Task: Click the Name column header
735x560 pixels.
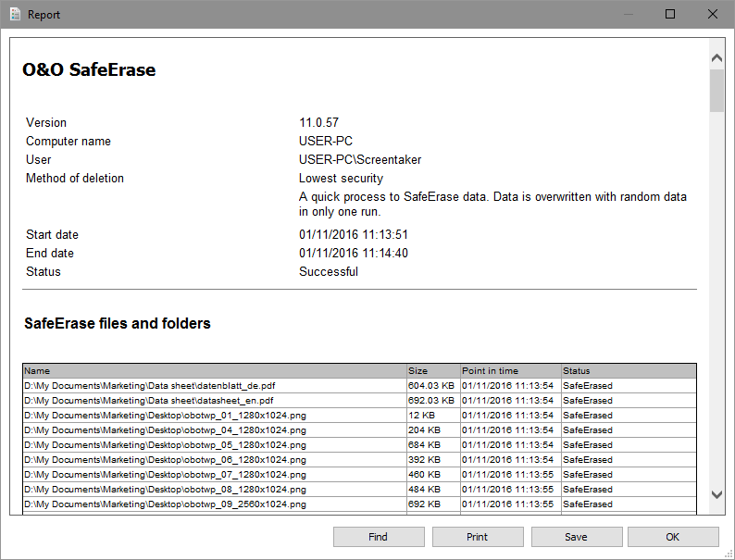Action: (215, 370)
